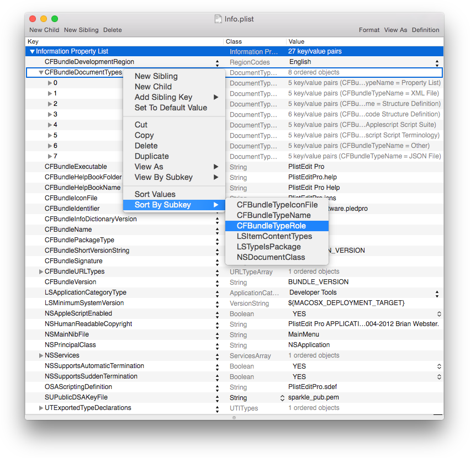Click Delete in the toolbar
476x458 pixels.
(113, 30)
